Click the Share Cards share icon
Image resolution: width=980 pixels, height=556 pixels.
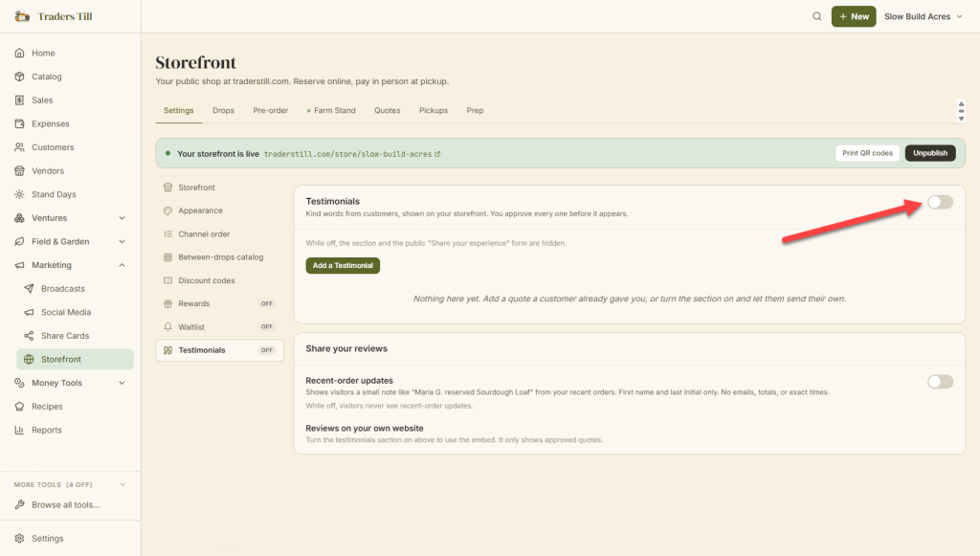pyautogui.click(x=29, y=336)
